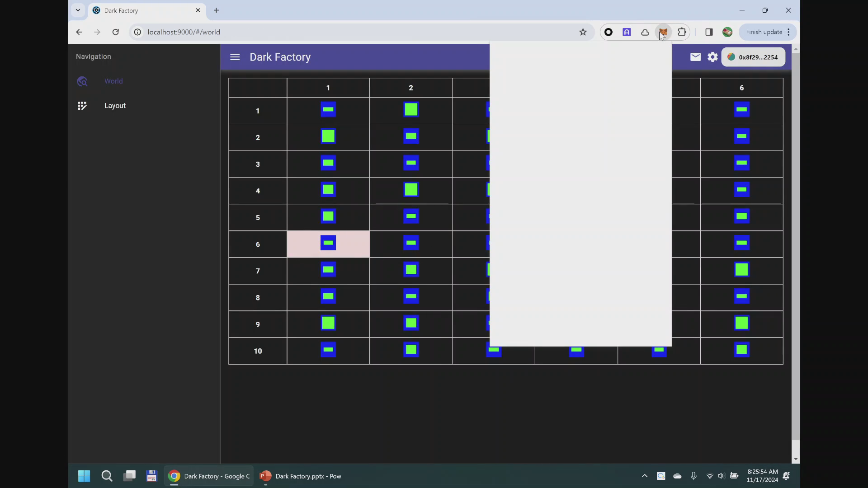This screenshot has height=488, width=868.
Task: Open the hamburger navigation menu
Action: [235, 57]
